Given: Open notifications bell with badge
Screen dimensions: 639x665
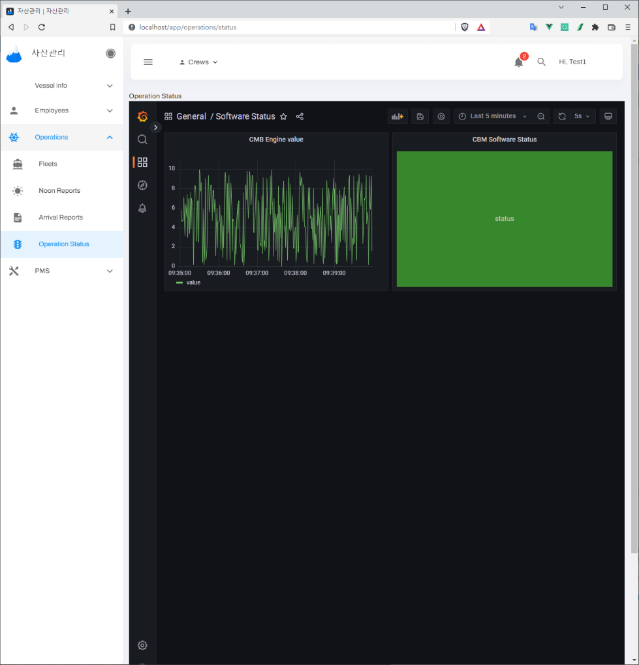Looking at the screenshot, I should [x=519, y=62].
